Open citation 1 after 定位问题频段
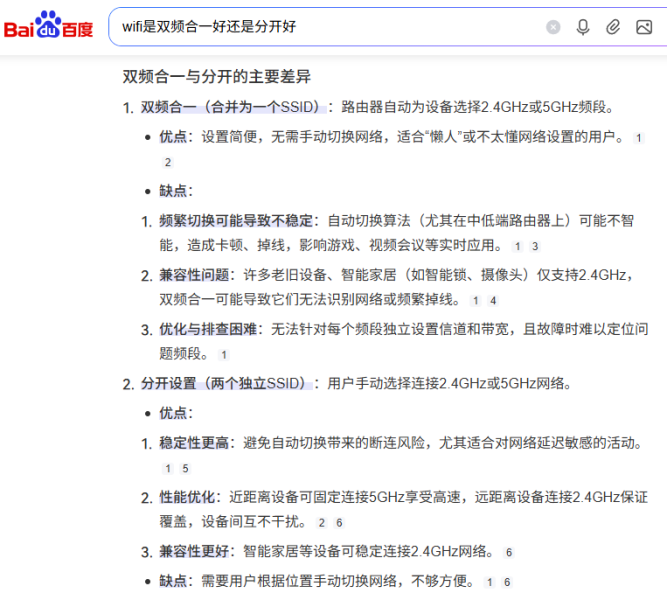The height and width of the screenshot is (600, 667). point(224,354)
